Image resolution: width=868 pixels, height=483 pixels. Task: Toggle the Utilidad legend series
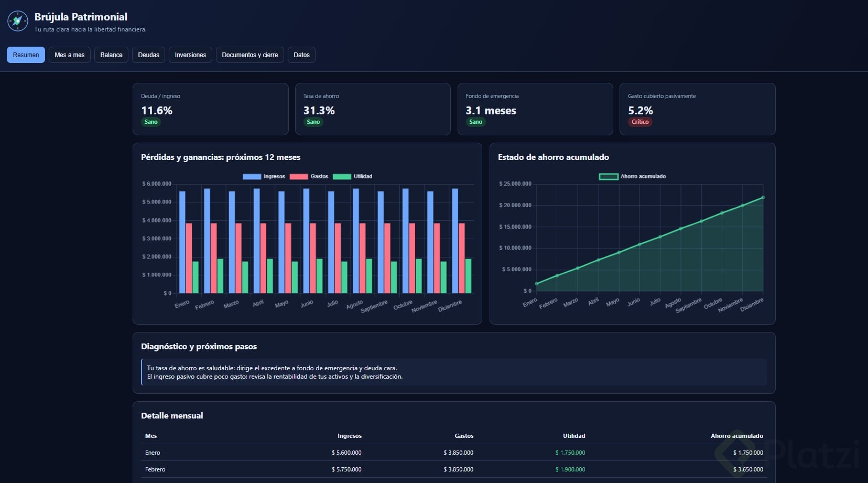(x=352, y=176)
